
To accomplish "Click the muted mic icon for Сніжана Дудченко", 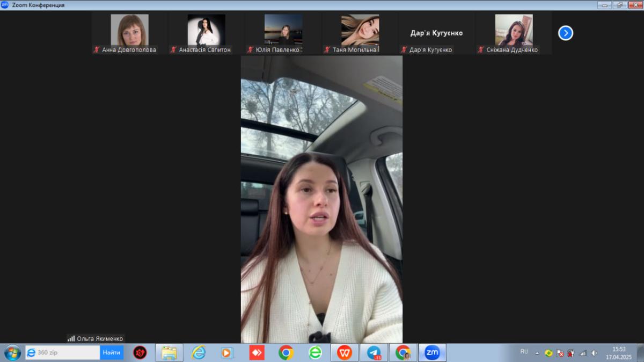I will [x=481, y=50].
